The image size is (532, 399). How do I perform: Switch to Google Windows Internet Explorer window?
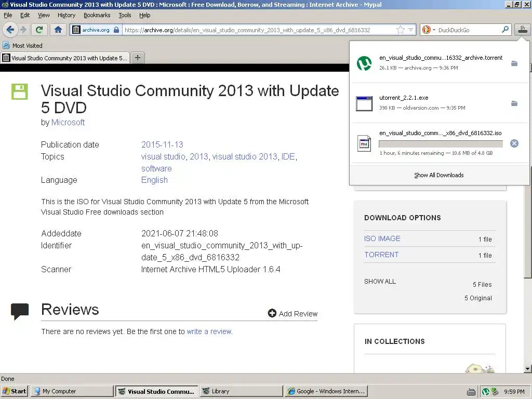tap(326, 391)
